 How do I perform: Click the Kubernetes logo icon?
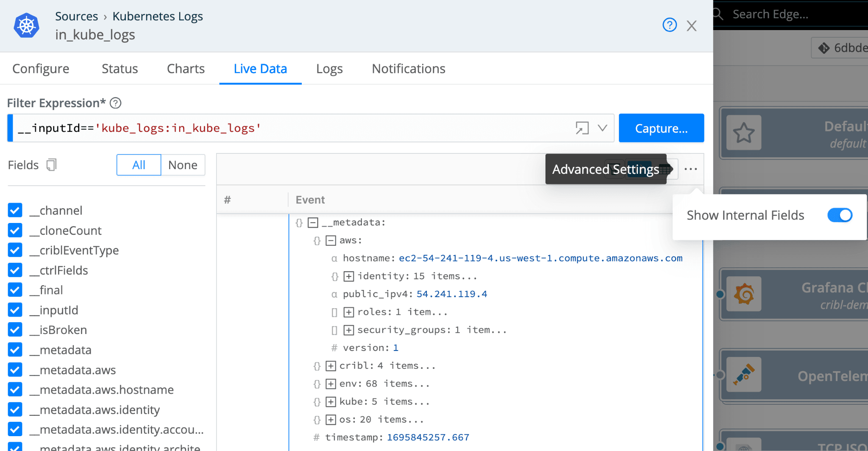[x=26, y=25]
